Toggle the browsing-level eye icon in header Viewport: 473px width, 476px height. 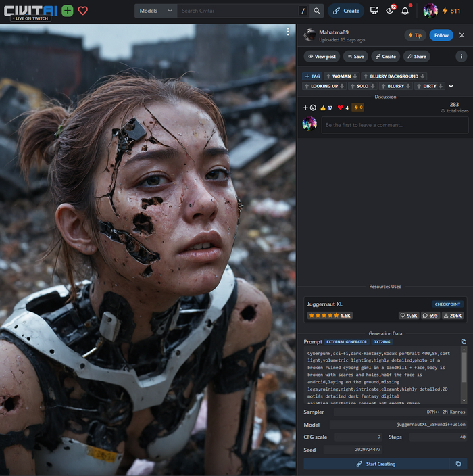[390, 11]
